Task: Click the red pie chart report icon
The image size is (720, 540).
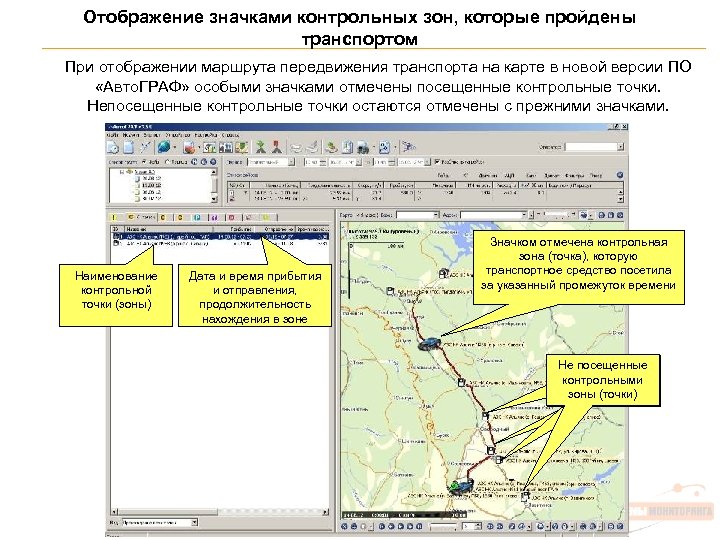Action: tap(189, 147)
